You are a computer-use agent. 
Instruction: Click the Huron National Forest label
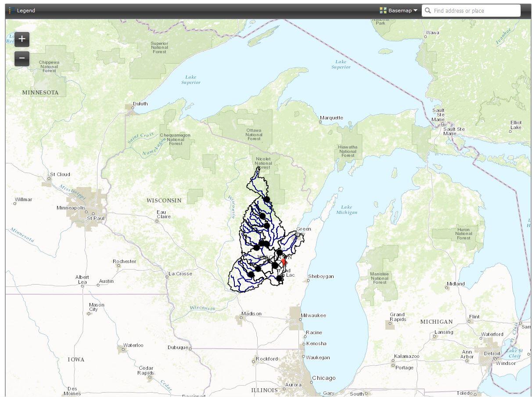464,234
